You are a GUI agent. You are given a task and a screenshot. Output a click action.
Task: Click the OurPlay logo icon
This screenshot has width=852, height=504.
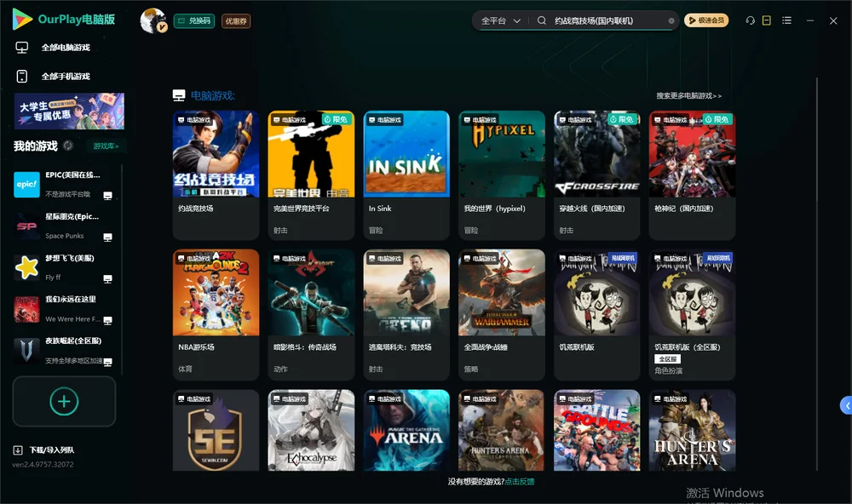point(22,20)
